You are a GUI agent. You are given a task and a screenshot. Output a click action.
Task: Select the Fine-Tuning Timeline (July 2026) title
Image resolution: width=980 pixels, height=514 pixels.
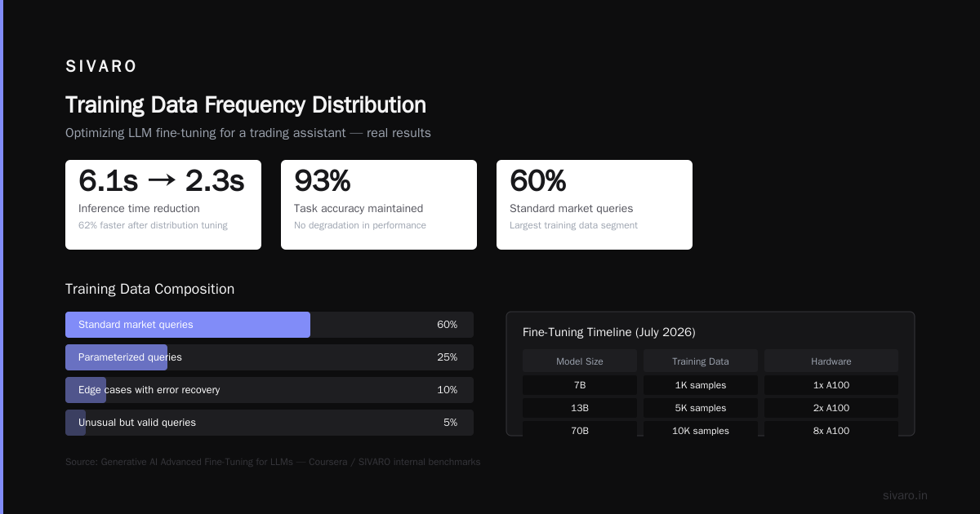609,332
